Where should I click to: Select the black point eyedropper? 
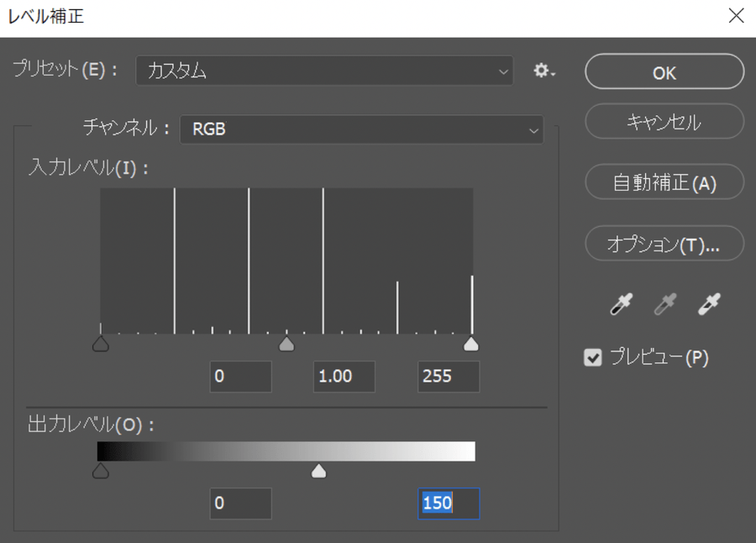pos(621,304)
